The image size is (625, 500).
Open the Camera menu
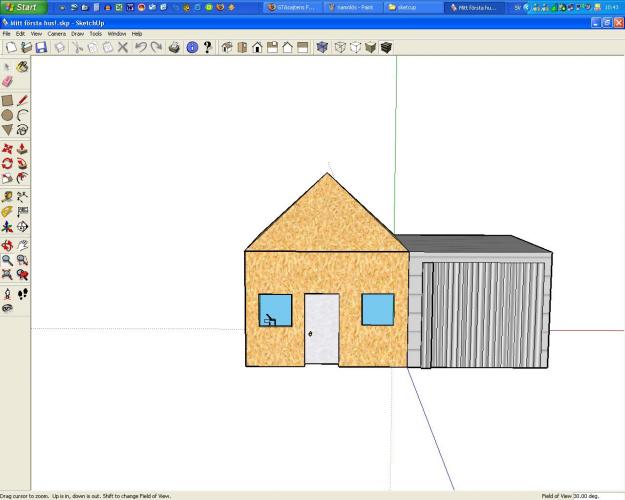(55, 33)
